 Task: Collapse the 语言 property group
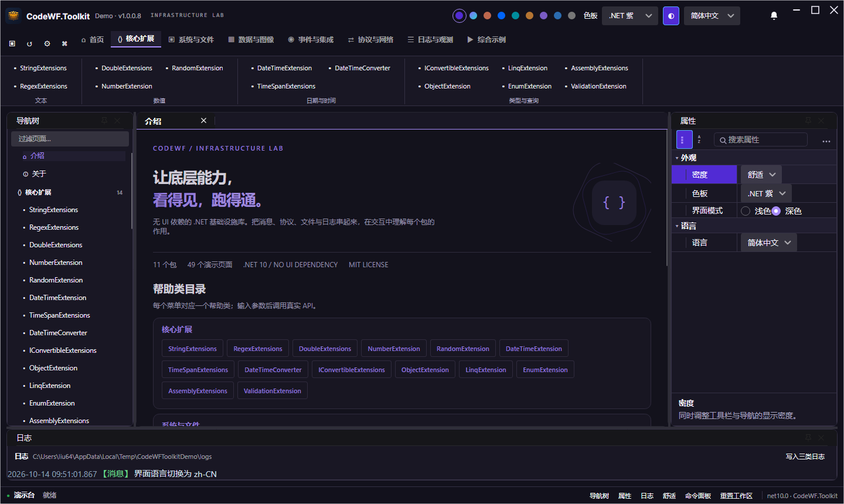tap(677, 226)
